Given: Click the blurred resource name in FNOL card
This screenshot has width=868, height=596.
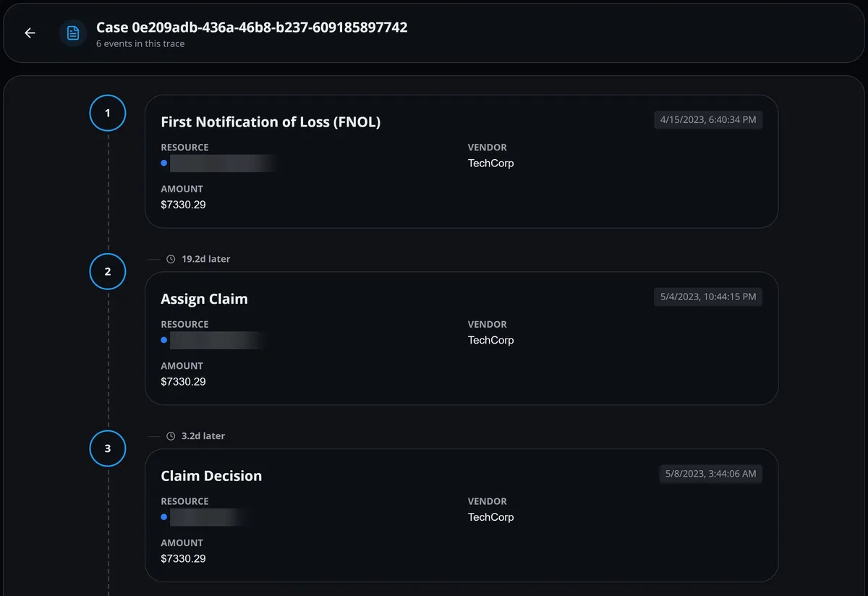Looking at the screenshot, I should coord(224,163).
